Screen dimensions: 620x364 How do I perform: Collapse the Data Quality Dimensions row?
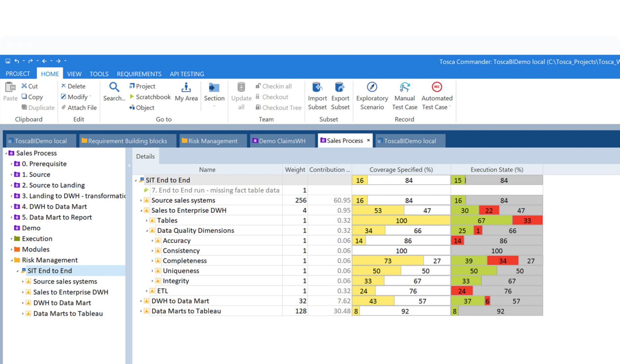(147, 231)
